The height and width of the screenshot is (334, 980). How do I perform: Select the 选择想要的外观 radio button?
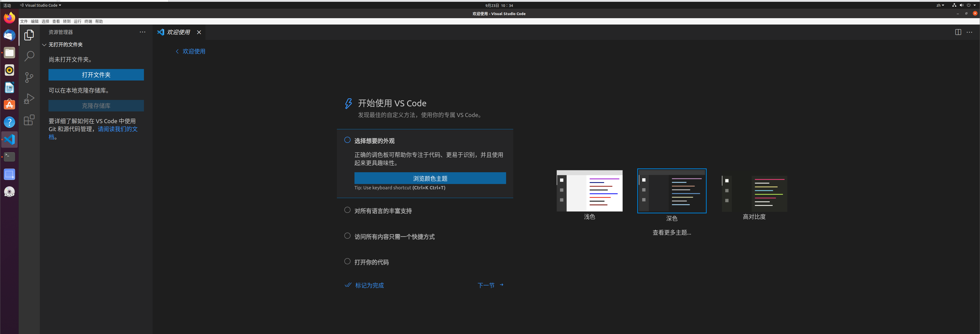click(347, 140)
